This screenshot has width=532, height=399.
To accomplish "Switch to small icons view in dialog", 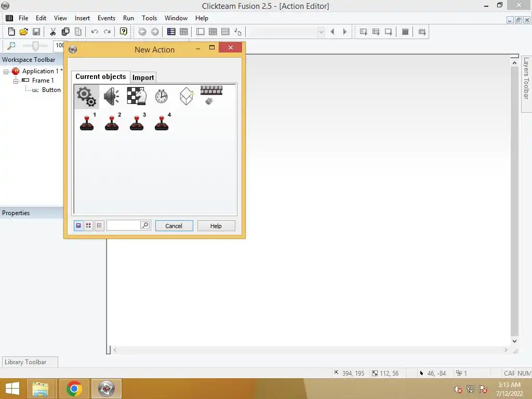I will click(x=88, y=225).
